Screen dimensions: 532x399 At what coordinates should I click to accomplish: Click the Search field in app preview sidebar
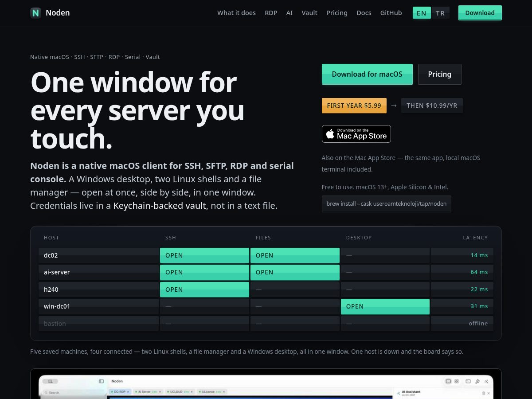(73, 393)
